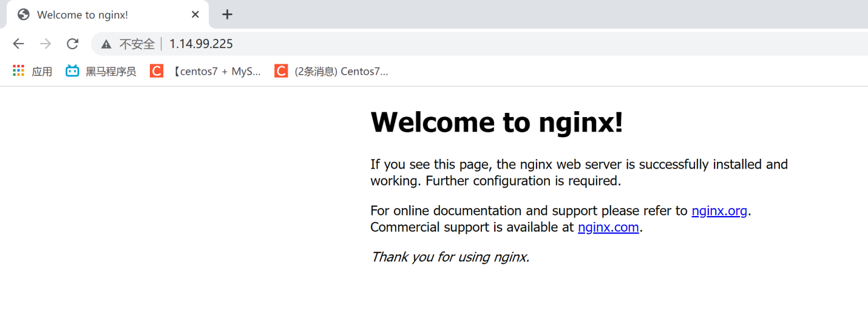The image size is (868, 310).
Task: Click the 'Commercial support is available at' text
Action: 472,227
